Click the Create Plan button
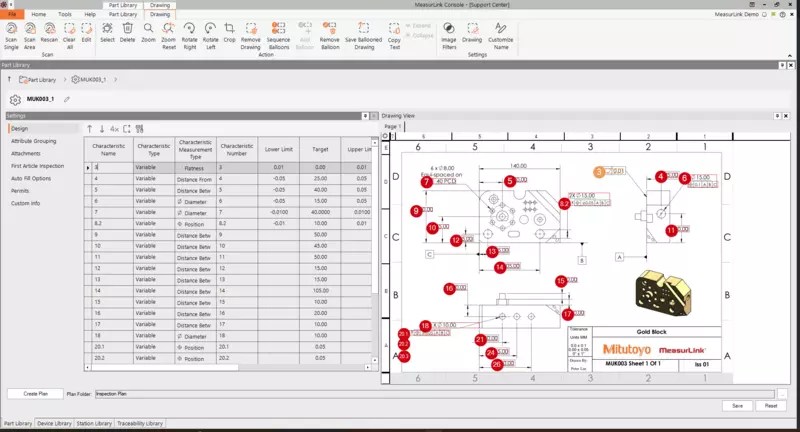This screenshot has height=432, width=800. (x=36, y=394)
